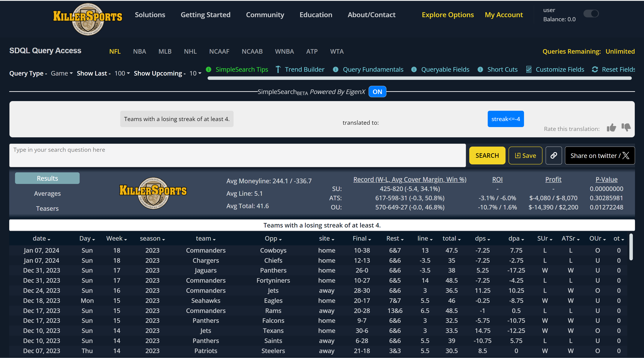Image resolution: width=644 pixels, height=358 pixels.
Task: Open My Account link
Action: point(504,15)
